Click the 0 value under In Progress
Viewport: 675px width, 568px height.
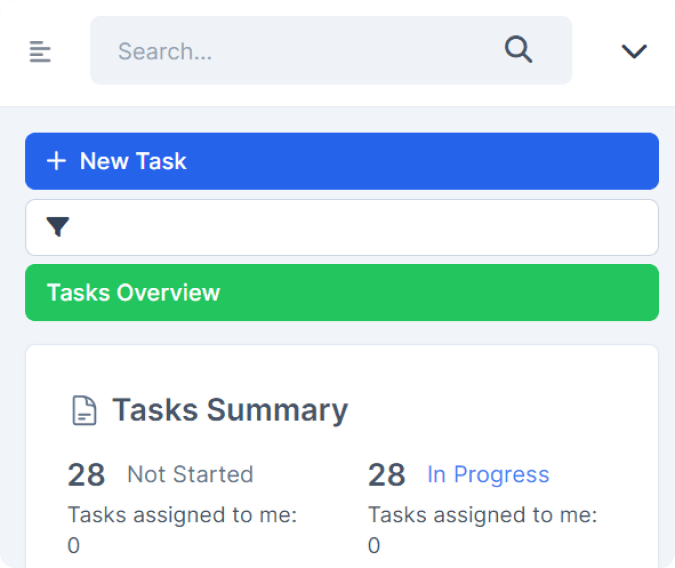pos(374,545)
